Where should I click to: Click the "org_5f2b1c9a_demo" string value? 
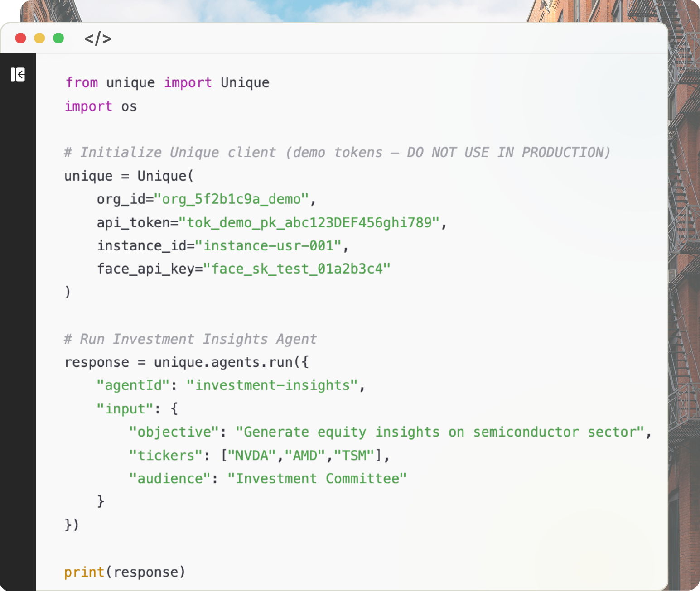(231, 199)
